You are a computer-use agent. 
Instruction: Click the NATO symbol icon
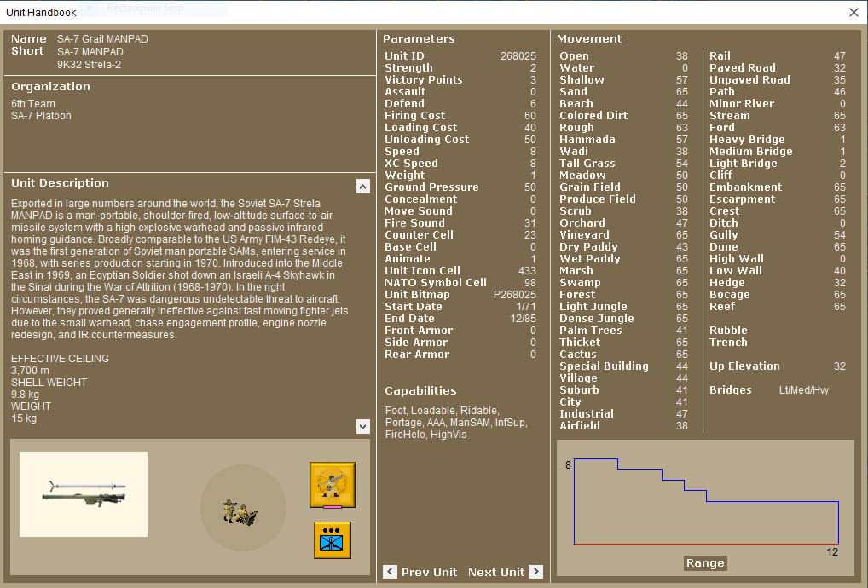(x=333, y=540)
